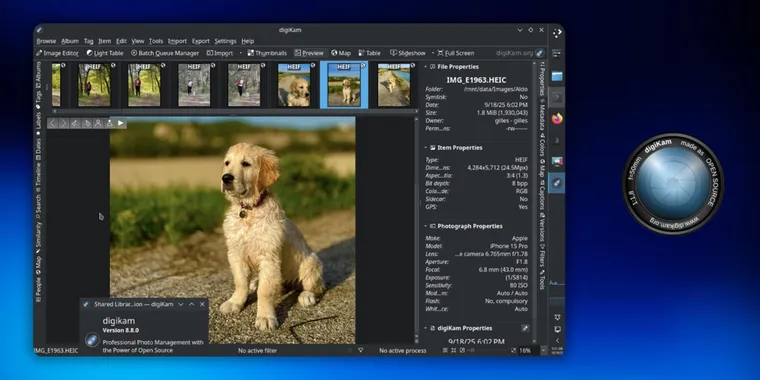Open the filter funnel icon in status bar

(361, 350)
